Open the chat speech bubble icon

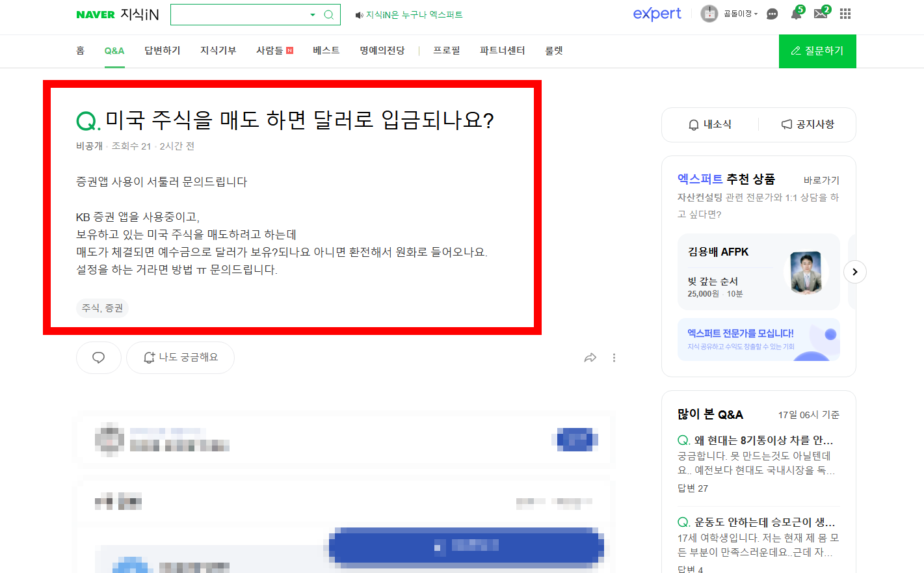pyautogui.click(x=772, y=14)
